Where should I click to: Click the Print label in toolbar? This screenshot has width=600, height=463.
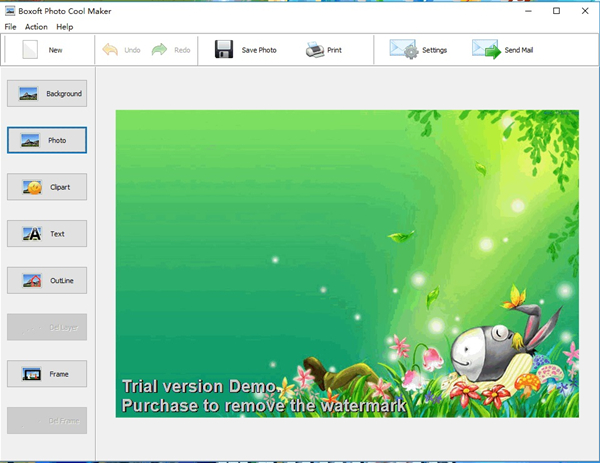[x=334, y=50]
